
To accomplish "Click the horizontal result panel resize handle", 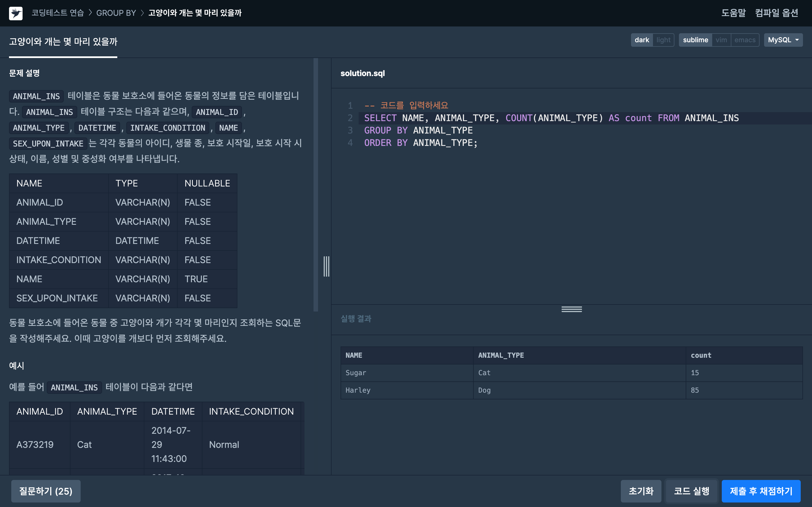I will tap(572, 309).
